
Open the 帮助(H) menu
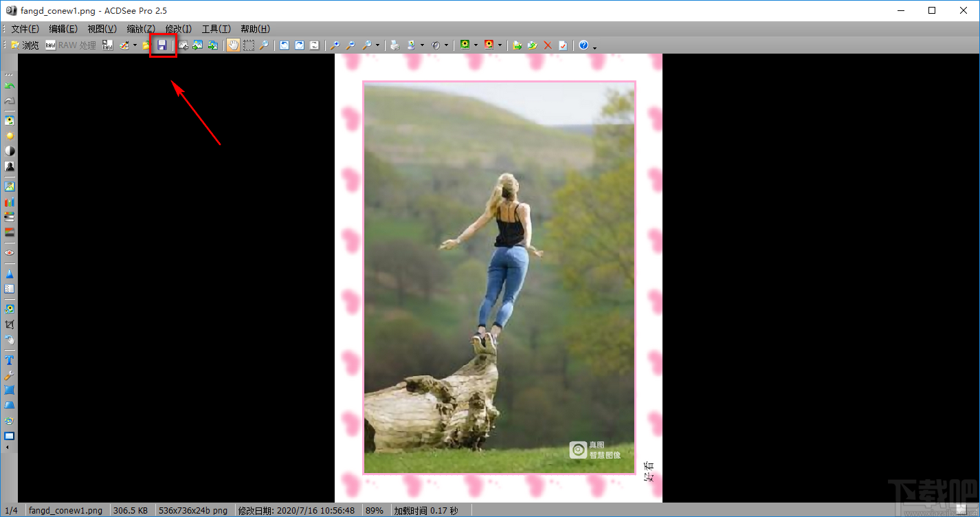(x=255, y=29)
